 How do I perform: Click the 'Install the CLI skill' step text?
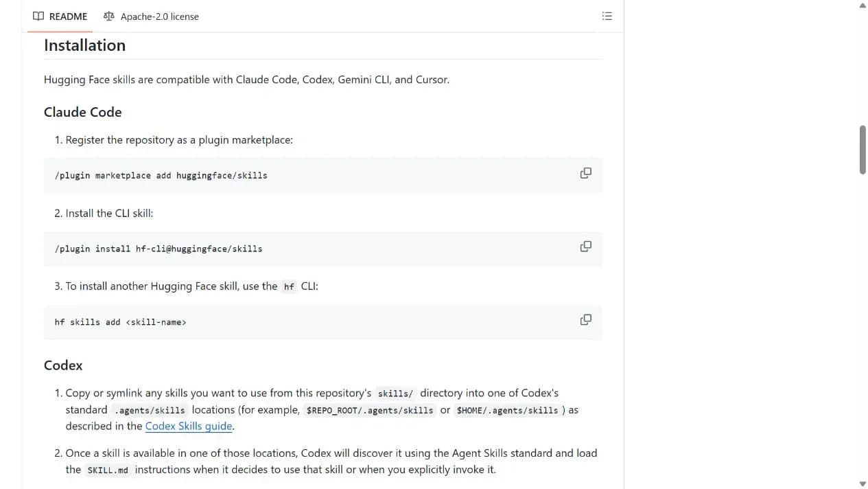click(x=109, y=214)
